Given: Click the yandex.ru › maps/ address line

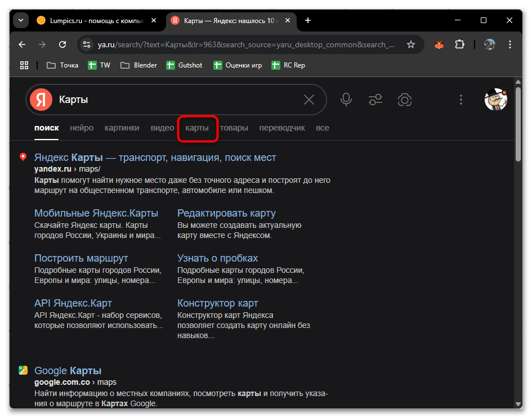Looking at the screenshot, I should [67, 169].
